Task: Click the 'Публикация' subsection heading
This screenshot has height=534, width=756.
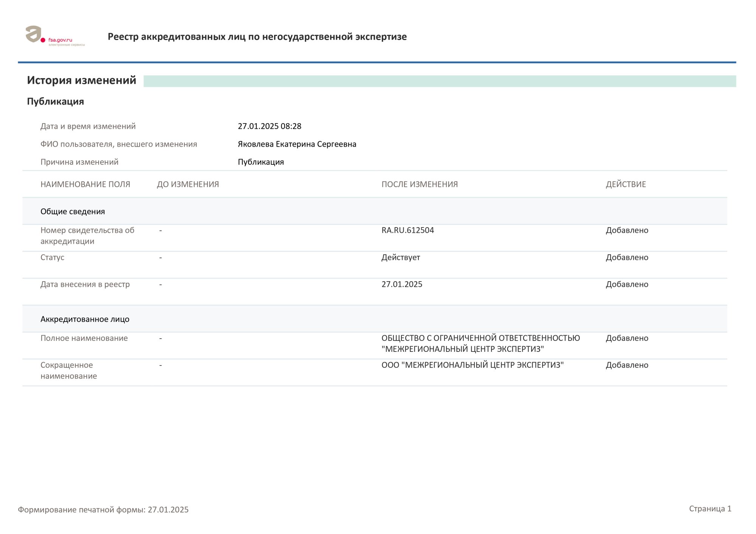Action: 55,101
